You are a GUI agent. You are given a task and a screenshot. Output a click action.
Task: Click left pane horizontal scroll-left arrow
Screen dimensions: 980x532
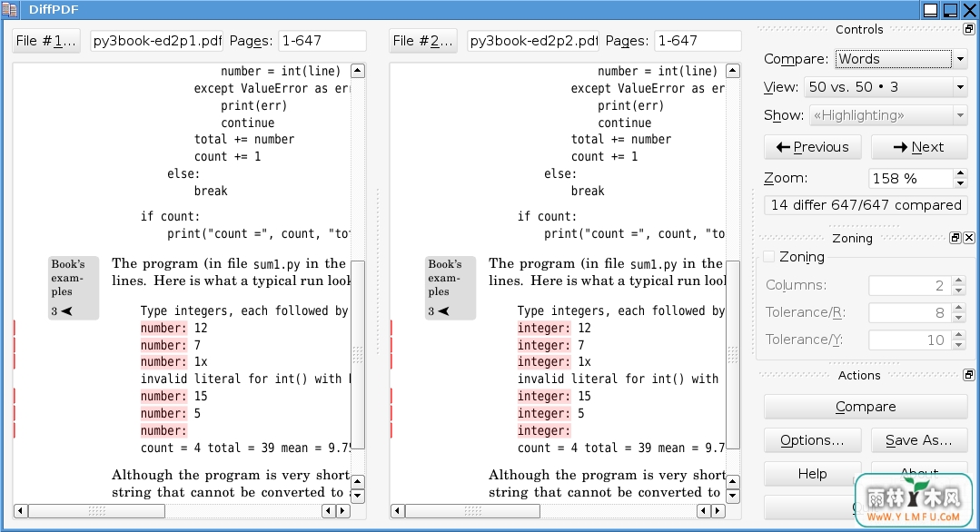tap(21, 511)
